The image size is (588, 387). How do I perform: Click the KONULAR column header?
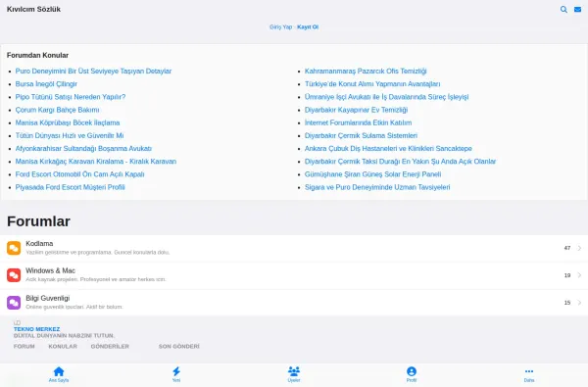point(63,347)
